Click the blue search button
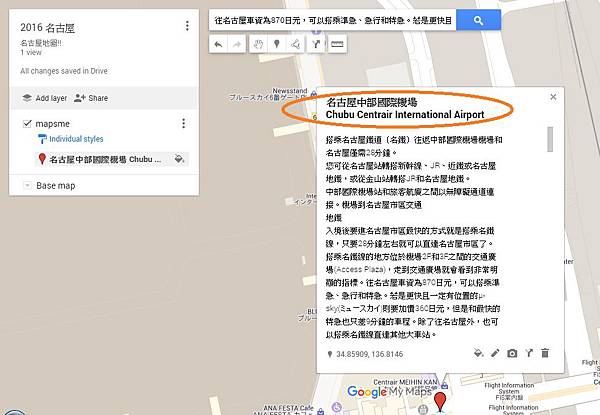This screenshot has width=600, height=415. pos(478,20)
